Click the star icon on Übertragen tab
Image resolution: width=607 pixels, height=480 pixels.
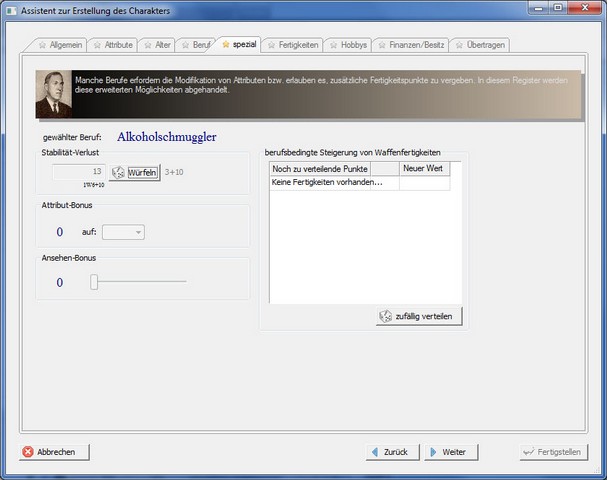460,45
